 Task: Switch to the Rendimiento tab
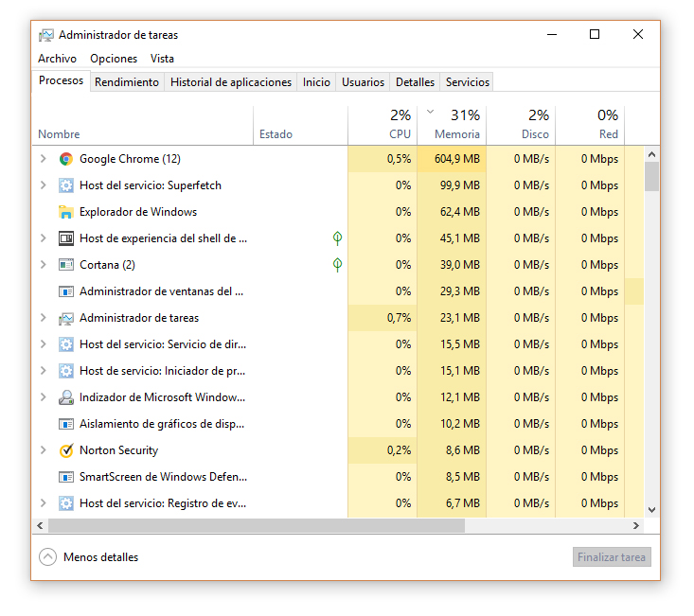(127, 82)
